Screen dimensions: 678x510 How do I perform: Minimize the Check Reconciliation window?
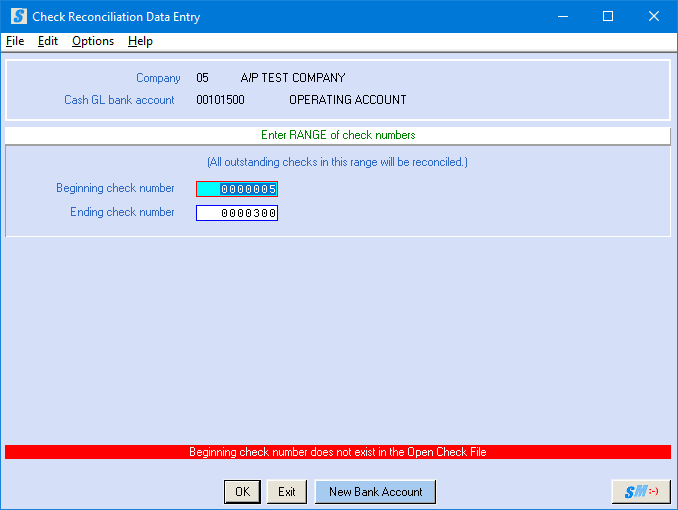coord(563,16)
